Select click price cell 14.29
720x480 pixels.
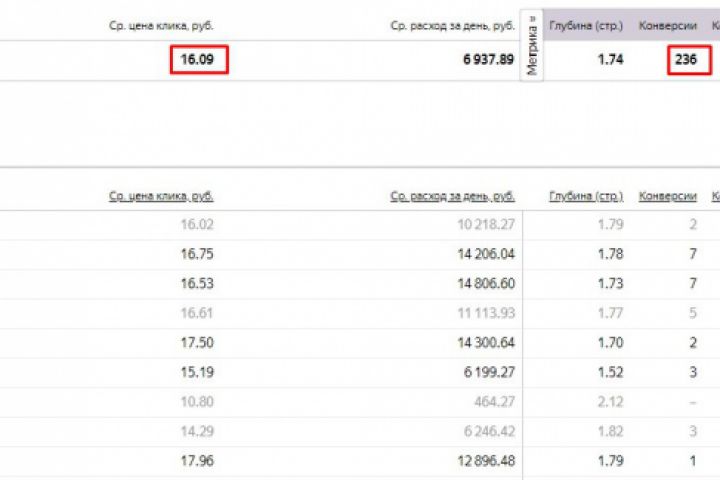[197, 431]
